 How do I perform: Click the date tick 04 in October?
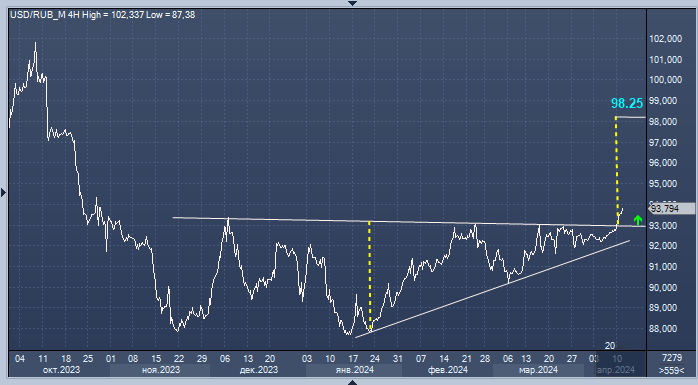(20, 359)
